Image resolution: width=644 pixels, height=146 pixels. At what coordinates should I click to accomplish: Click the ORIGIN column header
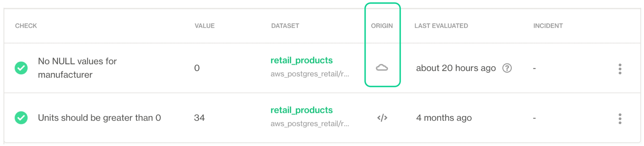[x=382, y=26]
